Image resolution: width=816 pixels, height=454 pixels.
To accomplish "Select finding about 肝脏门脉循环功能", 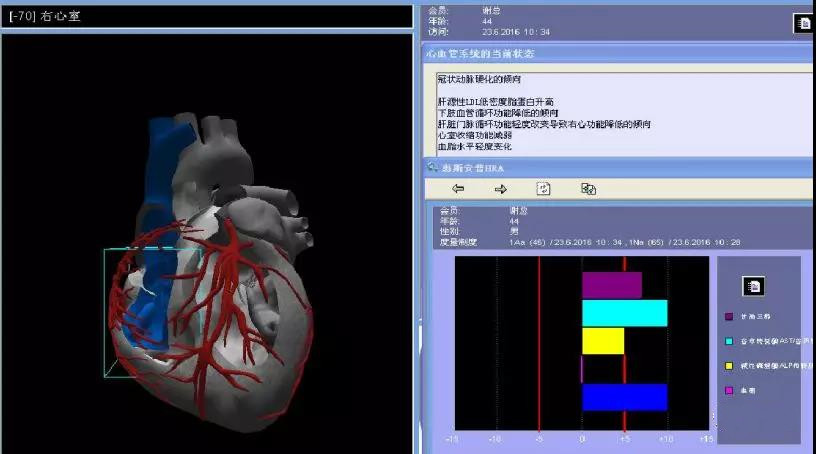I will pos(544,124).
